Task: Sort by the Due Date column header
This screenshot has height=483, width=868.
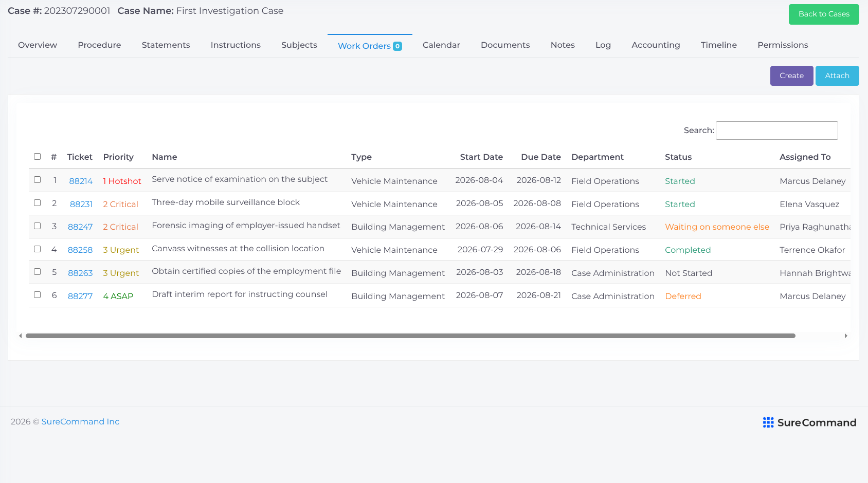Action: pyautogui.click(x=540, y=157)
